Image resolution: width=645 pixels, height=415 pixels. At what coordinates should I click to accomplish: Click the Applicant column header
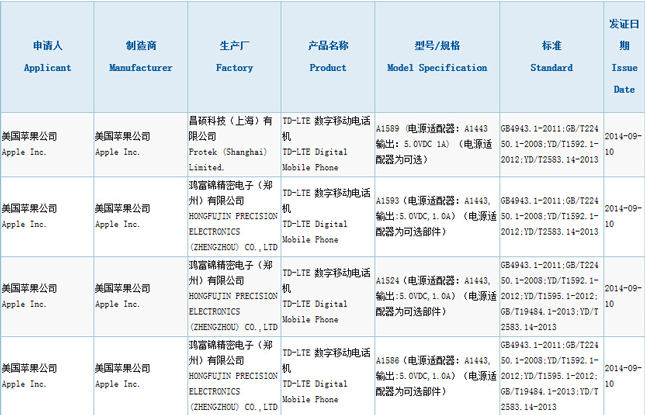[47, 56]
